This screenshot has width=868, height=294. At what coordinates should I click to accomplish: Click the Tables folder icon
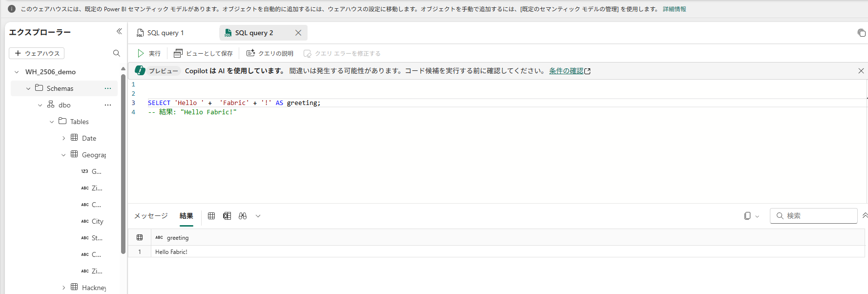(x=62, y=121)
